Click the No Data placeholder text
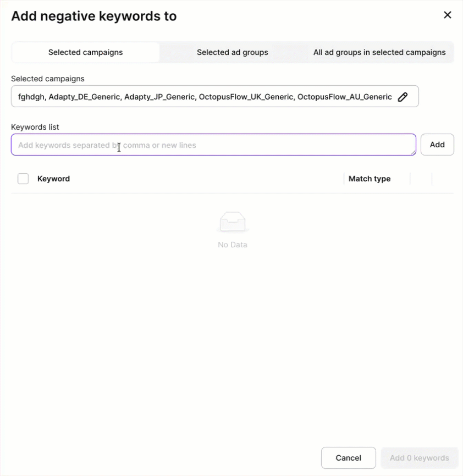The height and width of the screenshot is (476, 463). click(233, 245)
